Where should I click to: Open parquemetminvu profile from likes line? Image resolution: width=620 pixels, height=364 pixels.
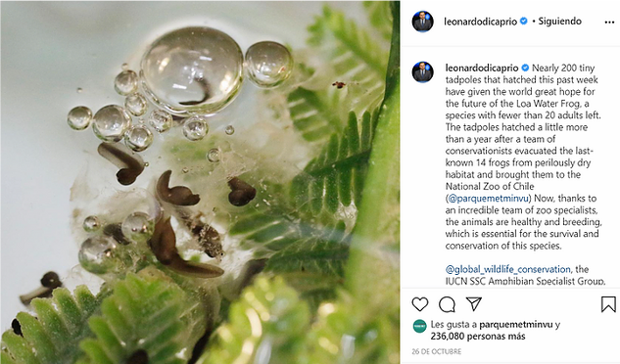[x=515, y=325]
